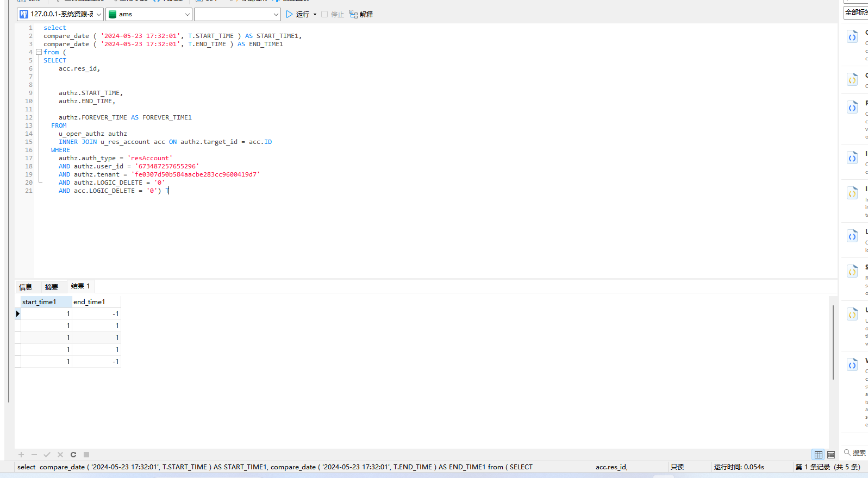Refresh the result grid
868x478 pixels.
click(73, 455)
